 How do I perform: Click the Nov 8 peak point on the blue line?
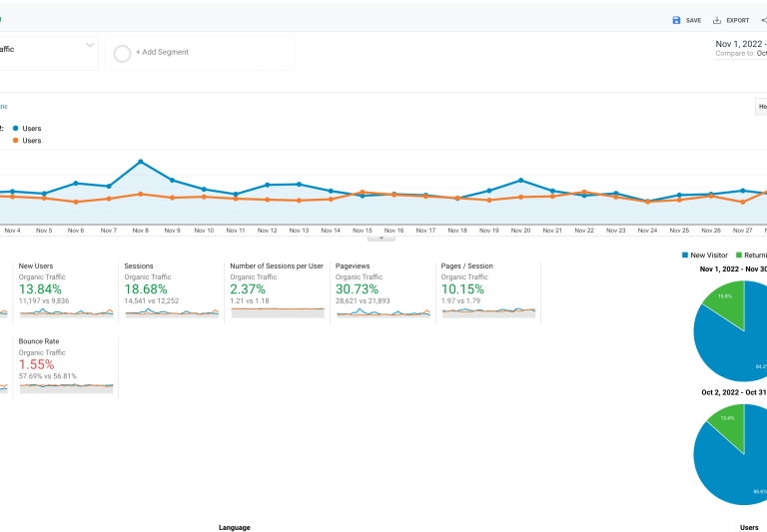click(x=140, y=161)
